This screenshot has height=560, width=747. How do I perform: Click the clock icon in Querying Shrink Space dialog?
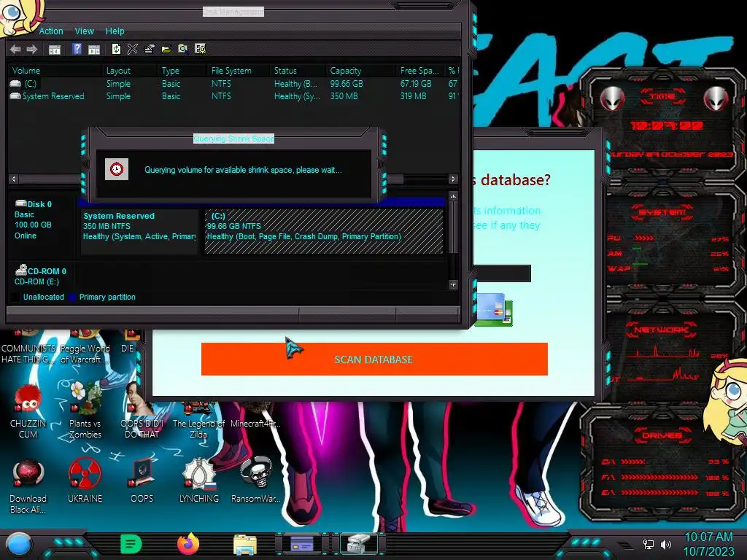[117, 169]
